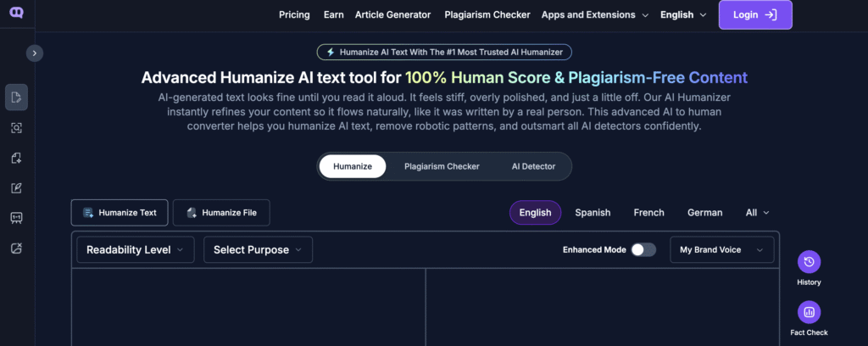
Task: Open the Pricing link in header
Action: pos(294,15)
